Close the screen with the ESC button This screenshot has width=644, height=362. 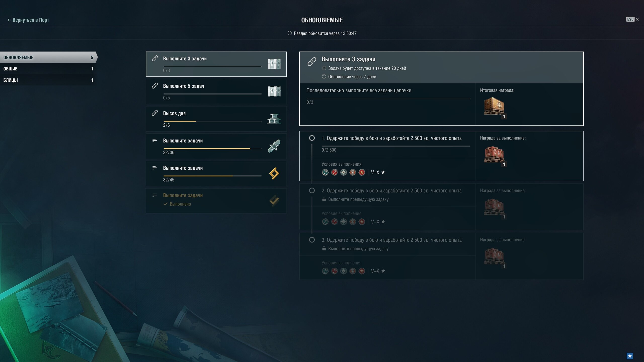[632, 19]
